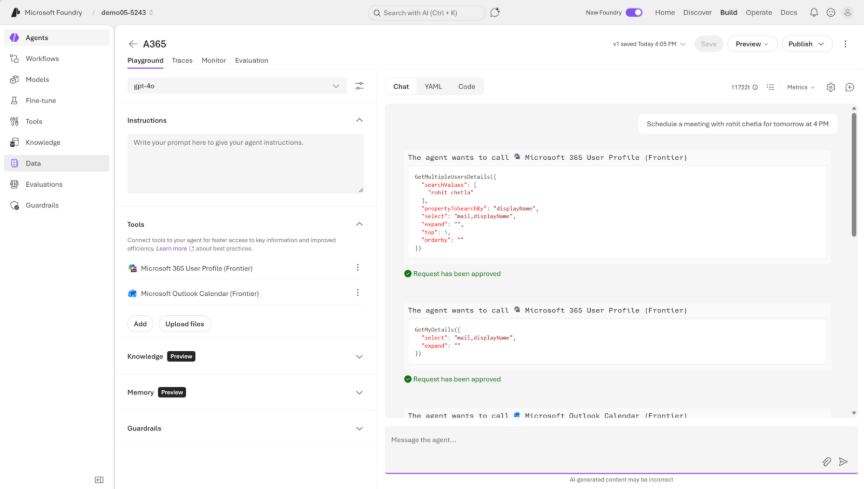The width and height of the screenshot is (864, 489).
Task: Select the Chat view tab
Action: (401, 87)
